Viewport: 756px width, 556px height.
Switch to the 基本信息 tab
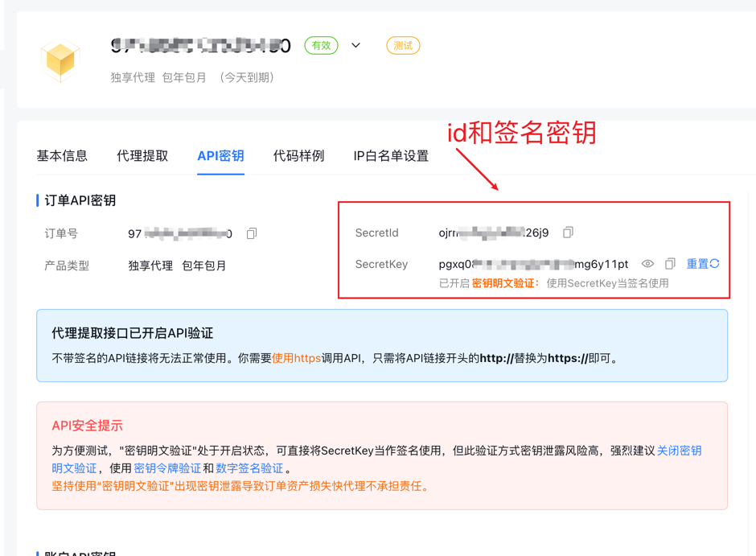[62, 156]
